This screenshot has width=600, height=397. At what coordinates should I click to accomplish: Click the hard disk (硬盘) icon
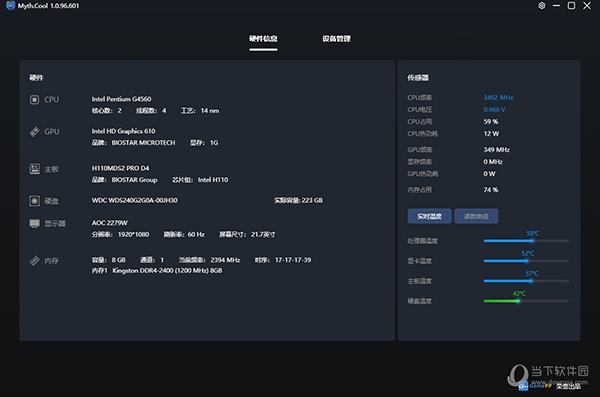coord(34,201)
